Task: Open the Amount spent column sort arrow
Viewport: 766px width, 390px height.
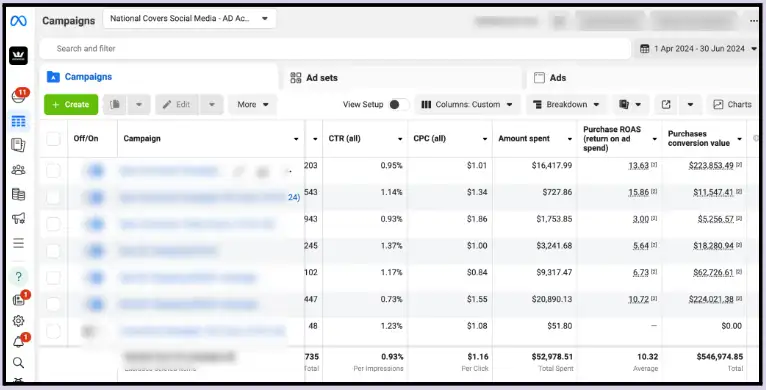Action: point(570,139)
